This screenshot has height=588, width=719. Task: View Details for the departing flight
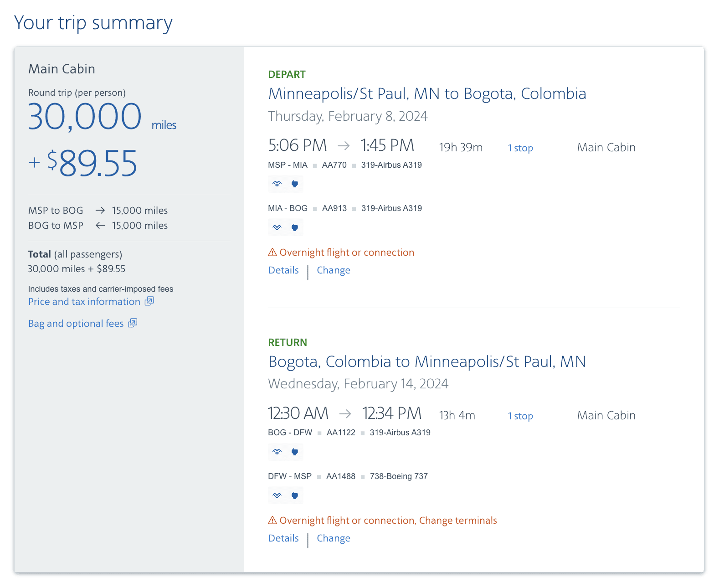pyautogui.click(x=283, y=270)
